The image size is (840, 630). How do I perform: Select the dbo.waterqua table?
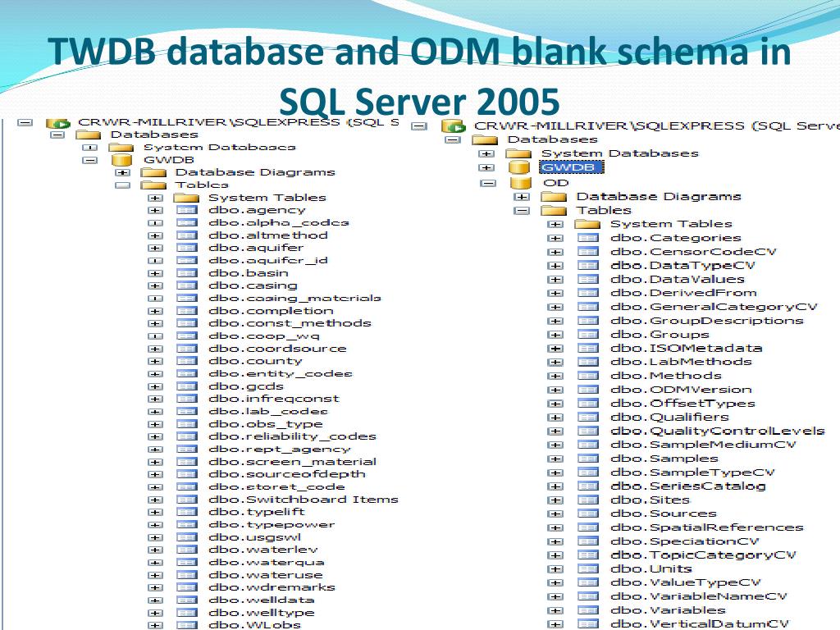point(267,563)
